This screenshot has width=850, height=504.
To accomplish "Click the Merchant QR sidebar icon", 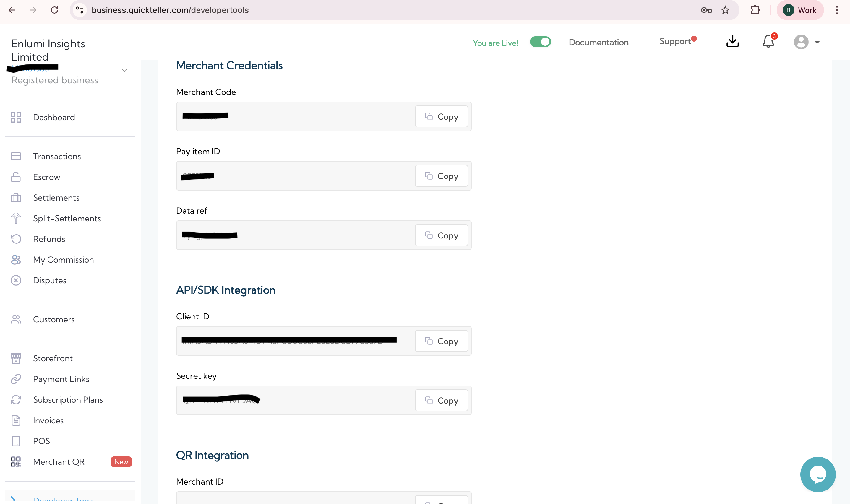I will (x=16, y=462).
